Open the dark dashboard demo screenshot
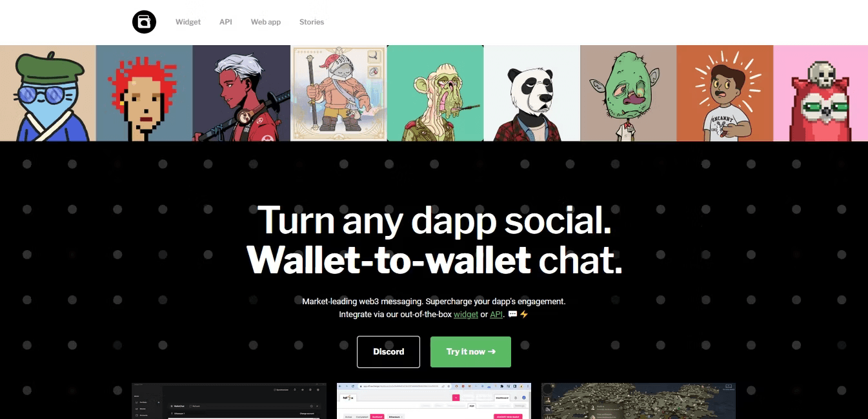This screenshot has height=419, width=868. pos(229,401)
